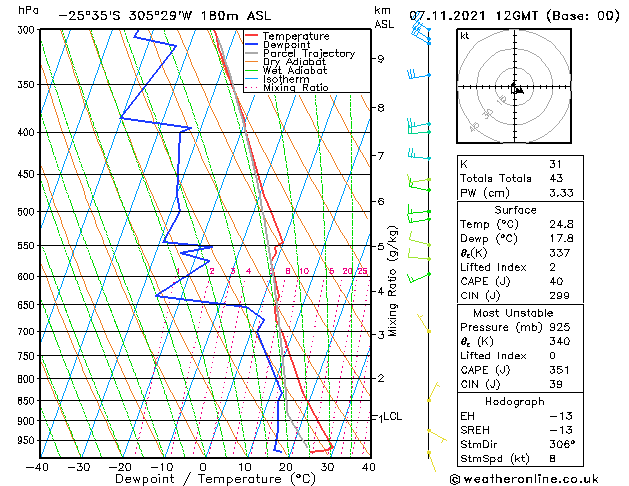Click the PW (cm) value 3.33

tap(561, 193)
